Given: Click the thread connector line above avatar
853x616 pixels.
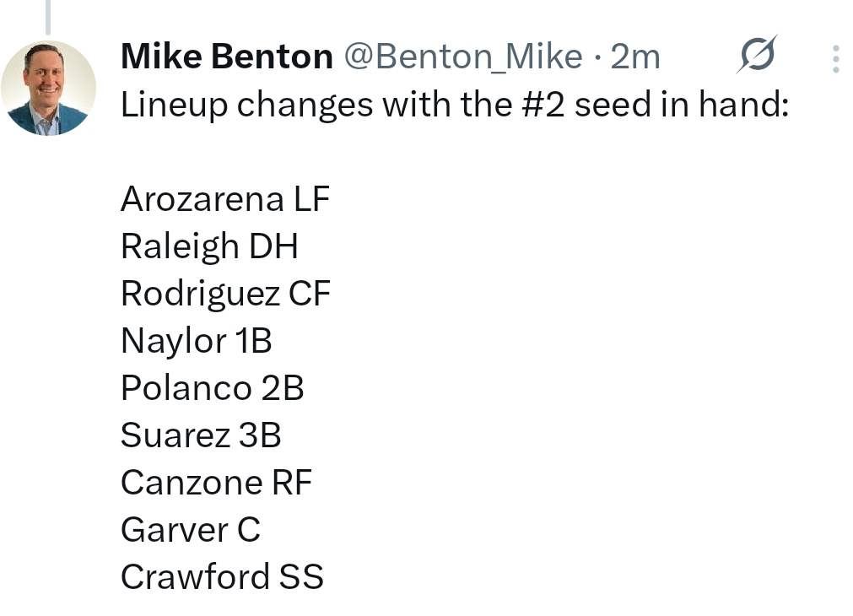Looking at the screenshot, I should coord(48,17).
